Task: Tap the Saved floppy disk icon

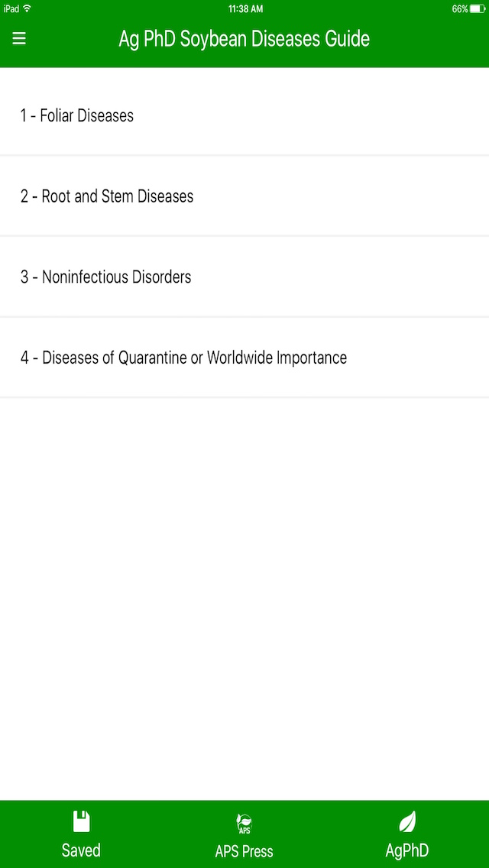Action: [x=81, y=821]
